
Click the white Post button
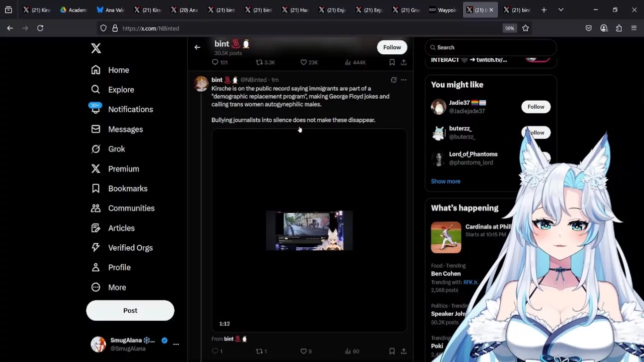point(130,310)
